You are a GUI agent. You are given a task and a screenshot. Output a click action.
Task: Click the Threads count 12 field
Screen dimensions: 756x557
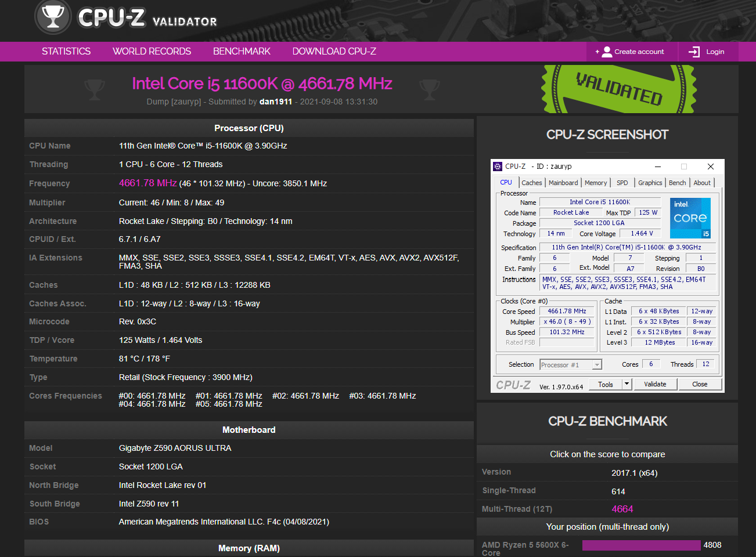coord(705,364)
